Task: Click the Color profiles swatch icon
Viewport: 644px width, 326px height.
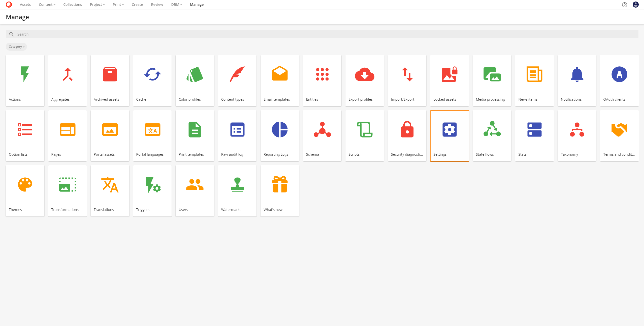Action: 195,74
